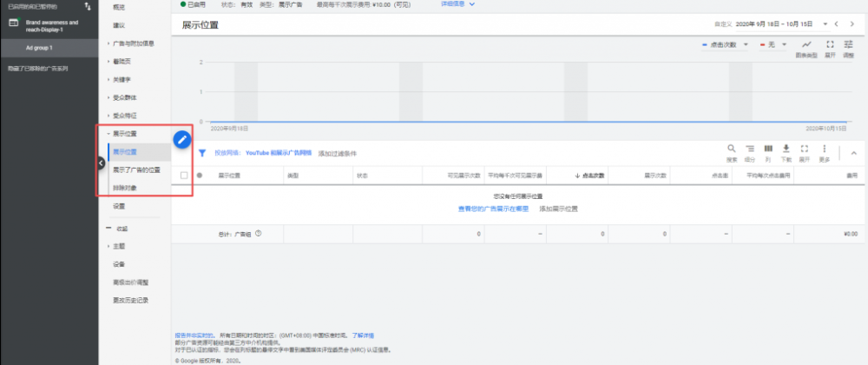Open the 细分 segment icon
The width and height of the screenshot is (868, 365).
pyautogui.click(x=750, y=149)
